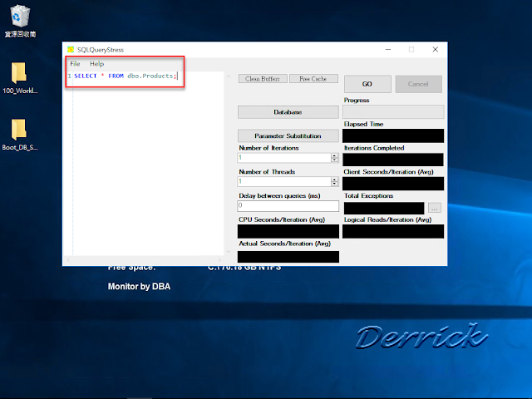Click the SQLQueryStress title bar icon
The width and height of the screenshot is (532, 399).
(x=71, y=50)
